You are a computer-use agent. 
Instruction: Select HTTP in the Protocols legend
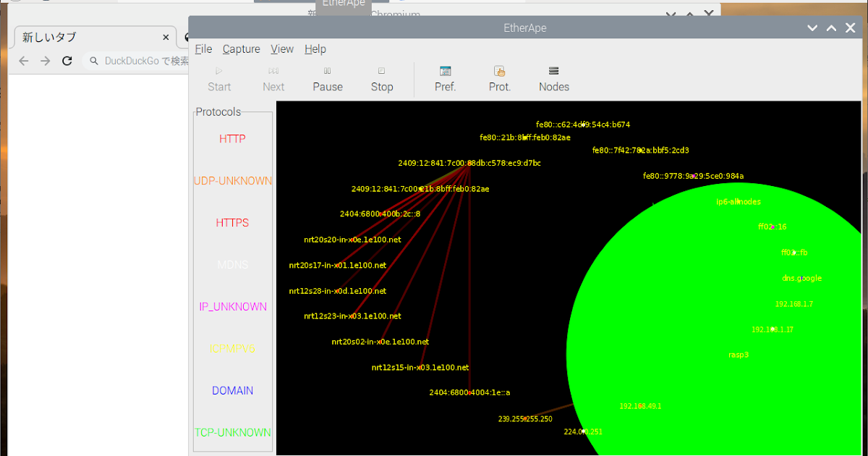click(232, 139)
